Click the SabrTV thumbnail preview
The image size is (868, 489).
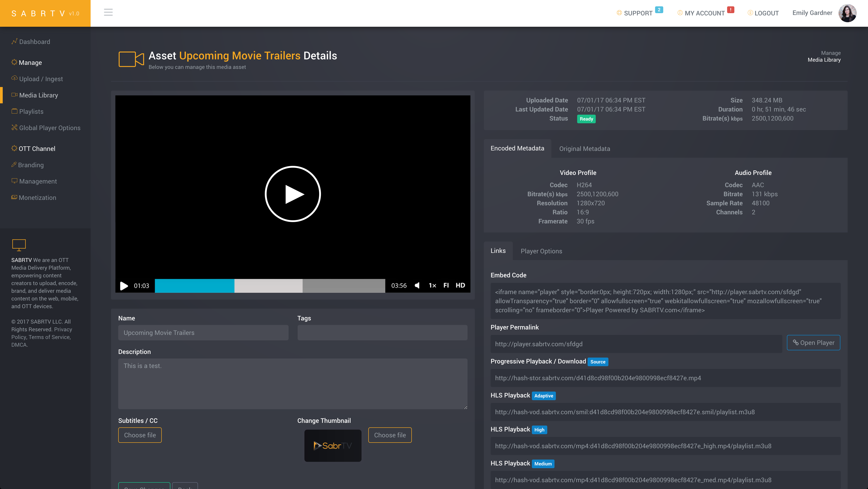tap(333, 446)
